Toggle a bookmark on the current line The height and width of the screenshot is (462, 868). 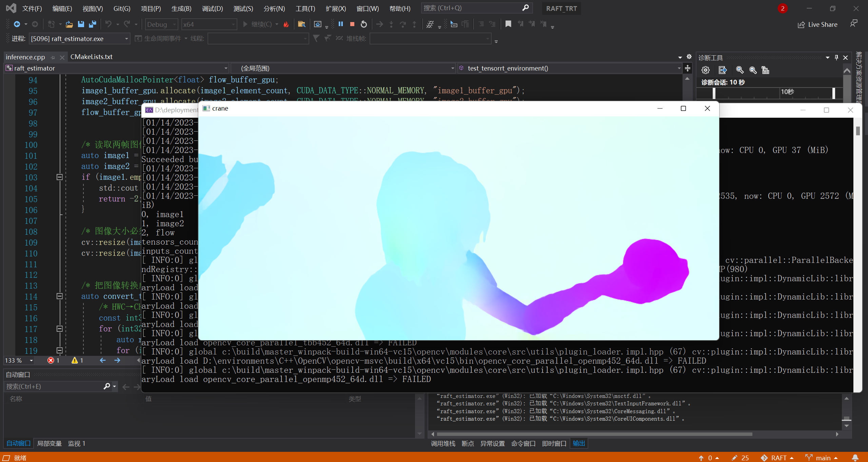point(508,24)
